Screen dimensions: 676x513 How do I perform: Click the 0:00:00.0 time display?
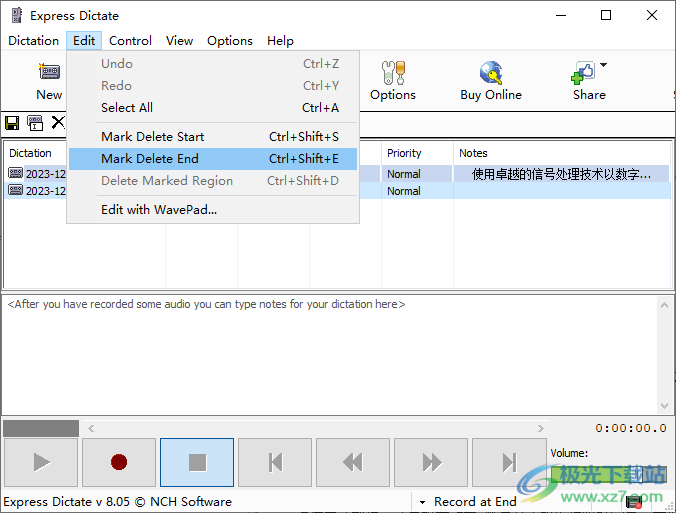coord(631,428)
